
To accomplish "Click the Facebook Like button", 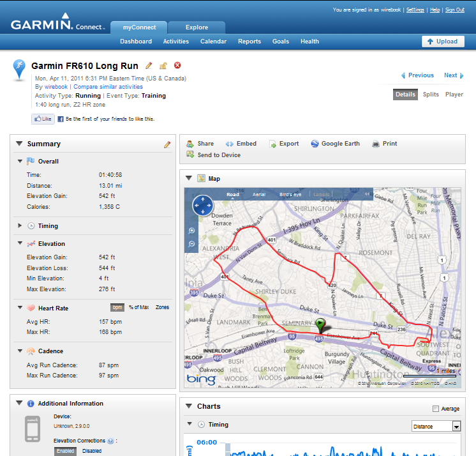I will [42, 119].
